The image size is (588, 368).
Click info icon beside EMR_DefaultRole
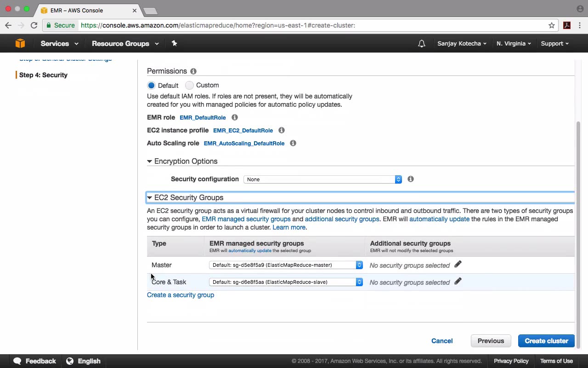pos(235,117)
